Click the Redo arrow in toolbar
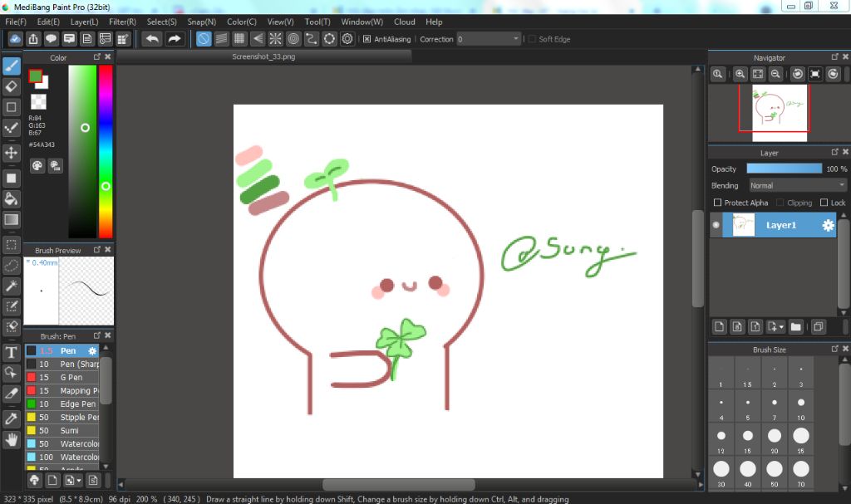851x504 pixels. point(175,39)
